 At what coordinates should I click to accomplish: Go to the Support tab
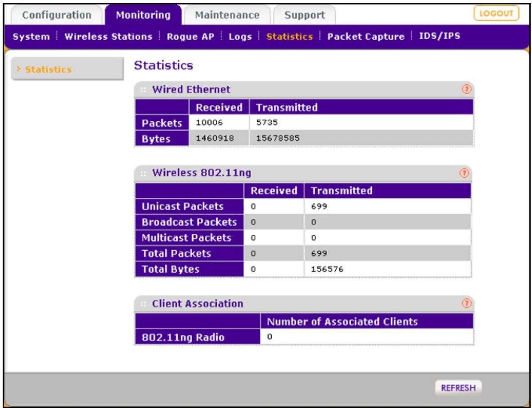pos(304,15)
